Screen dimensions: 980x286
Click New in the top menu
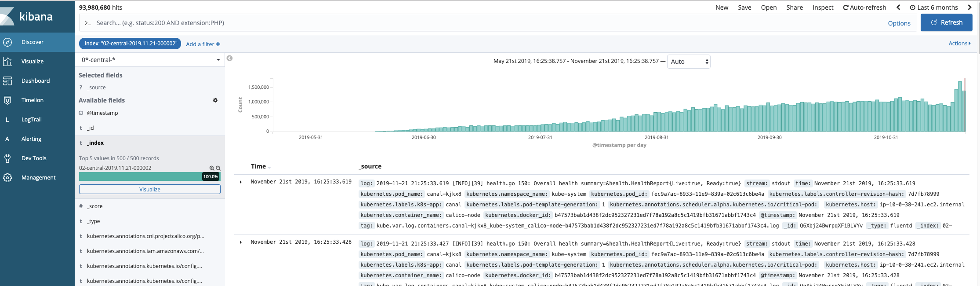coord(722,7)
